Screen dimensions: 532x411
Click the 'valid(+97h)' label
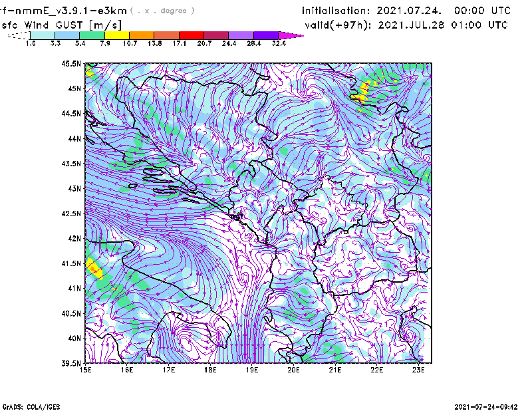[x=337, y=25]
